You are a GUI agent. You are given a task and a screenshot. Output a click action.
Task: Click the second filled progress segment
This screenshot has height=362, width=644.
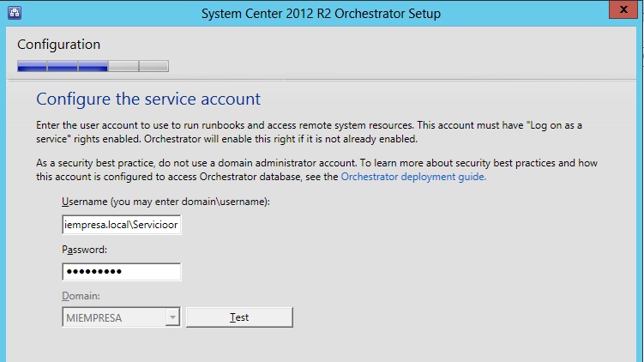pos(63,66)
